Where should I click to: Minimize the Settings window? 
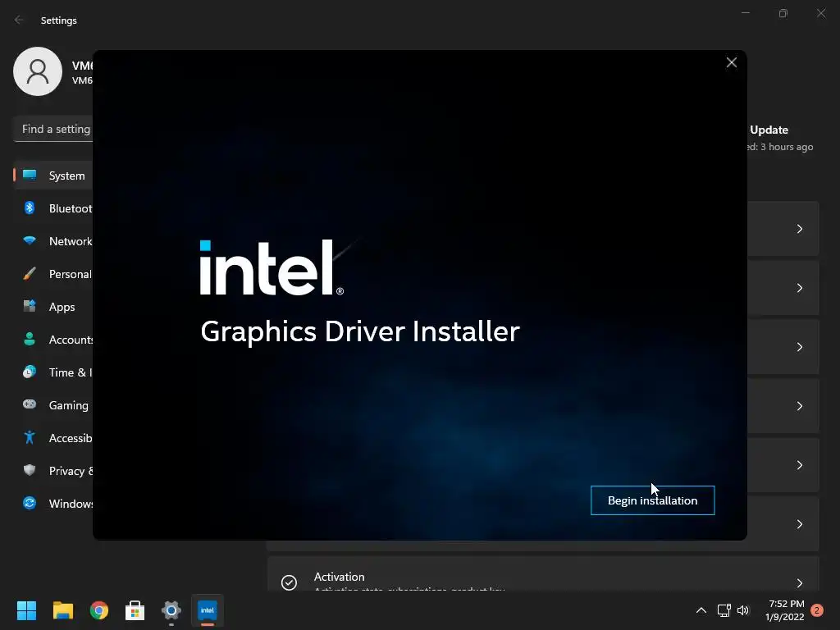click(745, 13)
